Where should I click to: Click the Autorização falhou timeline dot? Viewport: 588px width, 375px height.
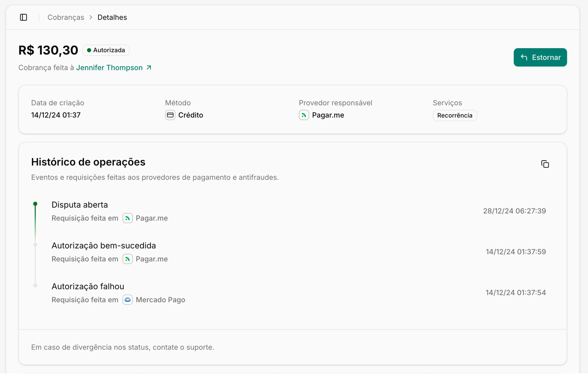pyautogui.click(x=35, y=285)
